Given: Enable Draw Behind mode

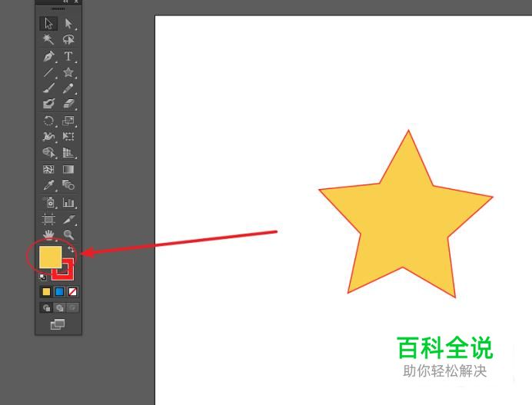Looking at the screenshot, I should click(59, 308).
